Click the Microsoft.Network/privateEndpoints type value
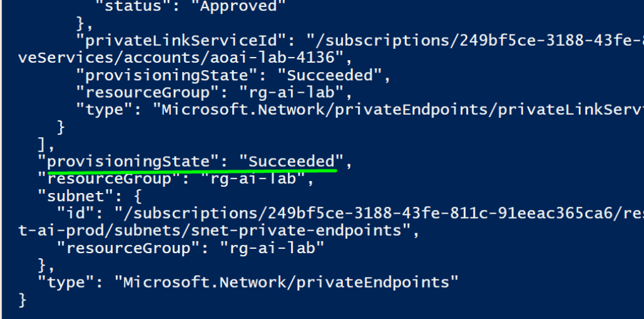644x319 pixels. coord(286,283)
